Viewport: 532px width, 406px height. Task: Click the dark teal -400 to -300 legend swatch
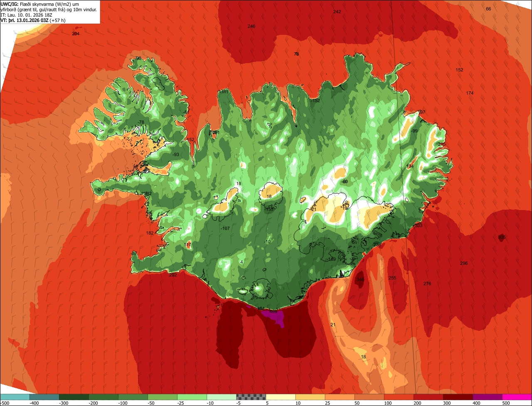[x=44, y=397]
